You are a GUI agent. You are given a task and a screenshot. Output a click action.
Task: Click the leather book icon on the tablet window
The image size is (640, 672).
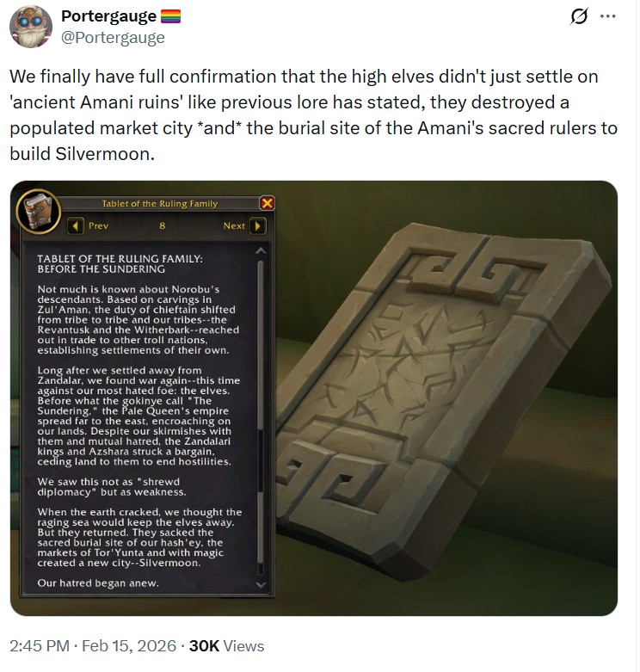39,212
